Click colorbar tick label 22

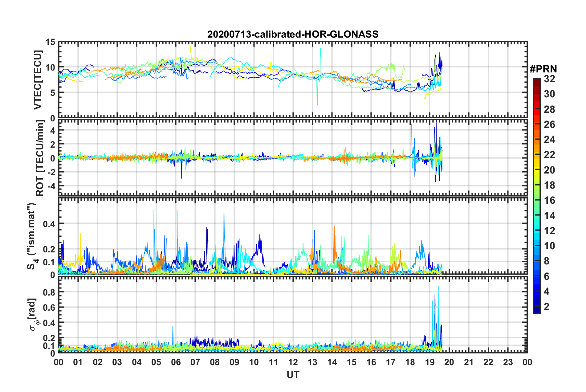[549, 155]
